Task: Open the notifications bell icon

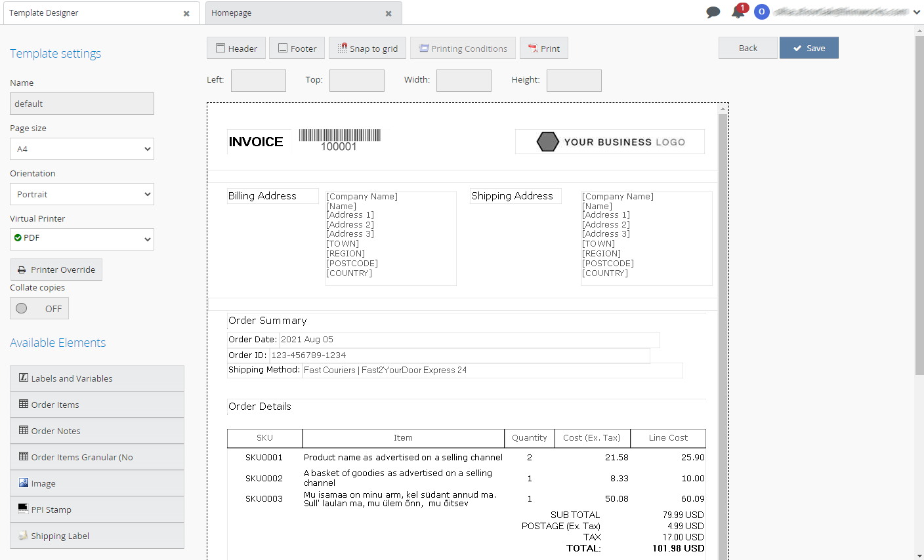Action: (x=738, y=12)
